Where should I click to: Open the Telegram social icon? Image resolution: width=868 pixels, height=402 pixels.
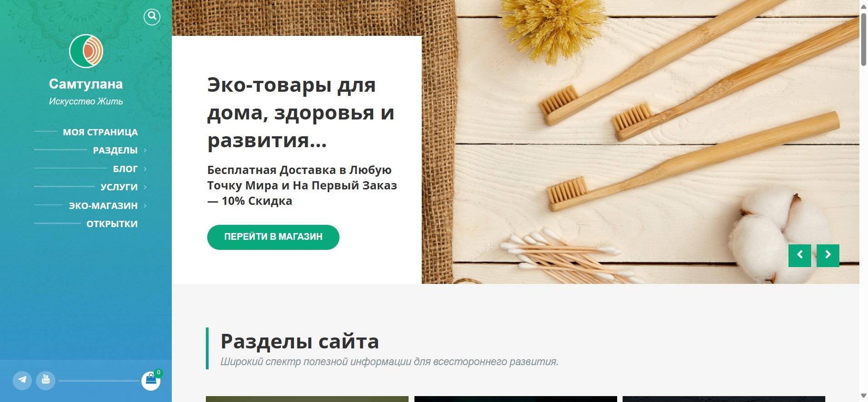point(22,380)
